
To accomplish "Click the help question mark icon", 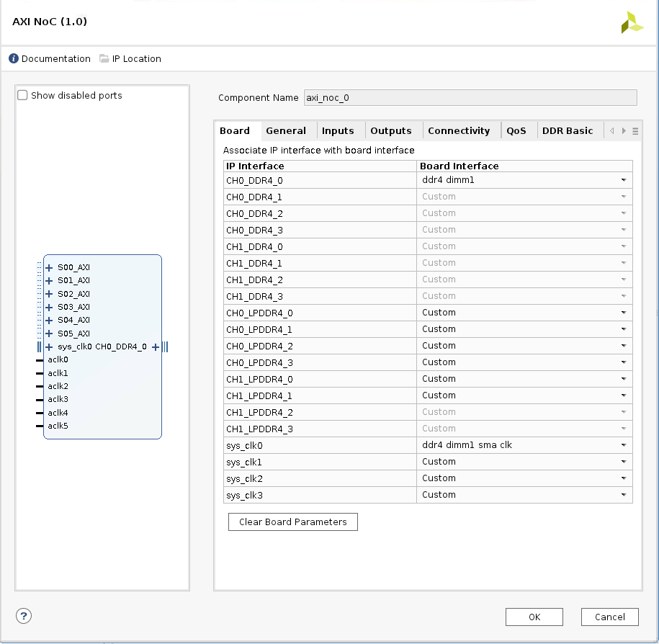I will point(24,616).
